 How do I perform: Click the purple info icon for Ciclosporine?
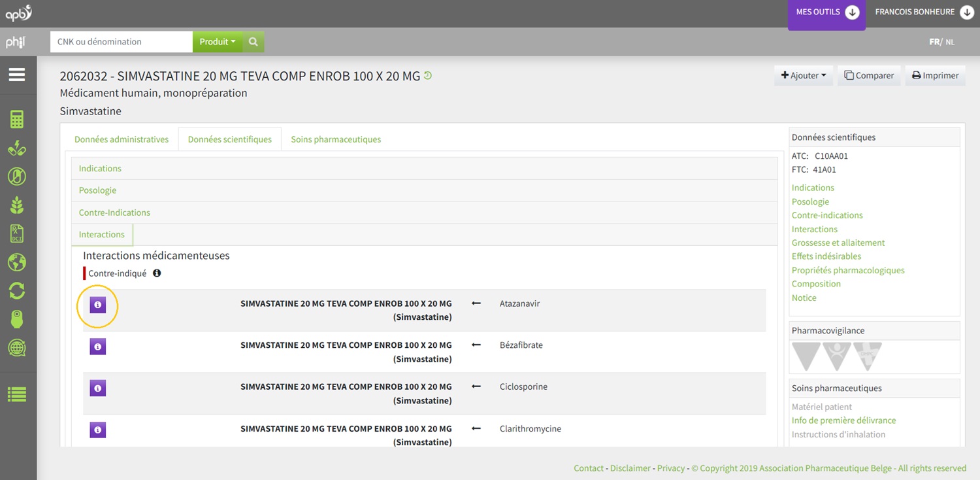97,388
